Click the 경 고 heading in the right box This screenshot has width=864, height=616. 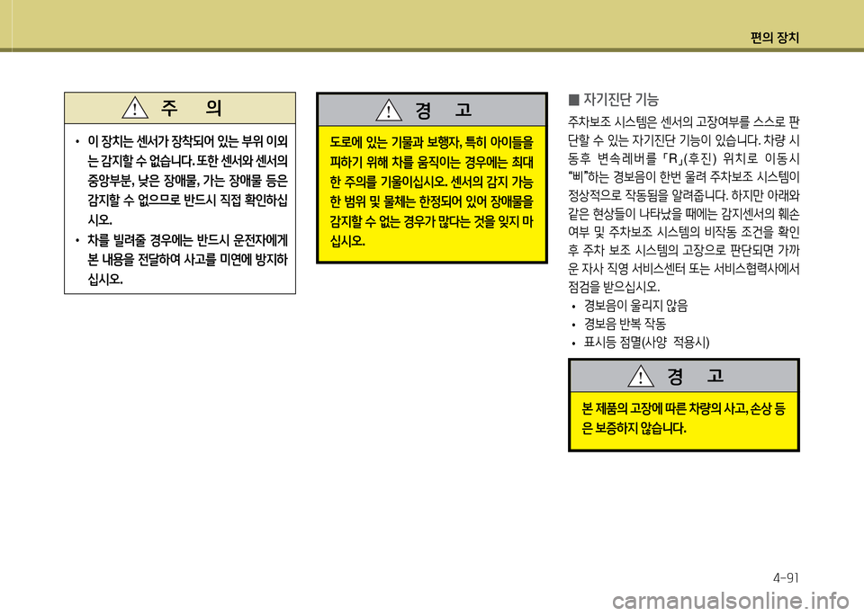(696, 376)
